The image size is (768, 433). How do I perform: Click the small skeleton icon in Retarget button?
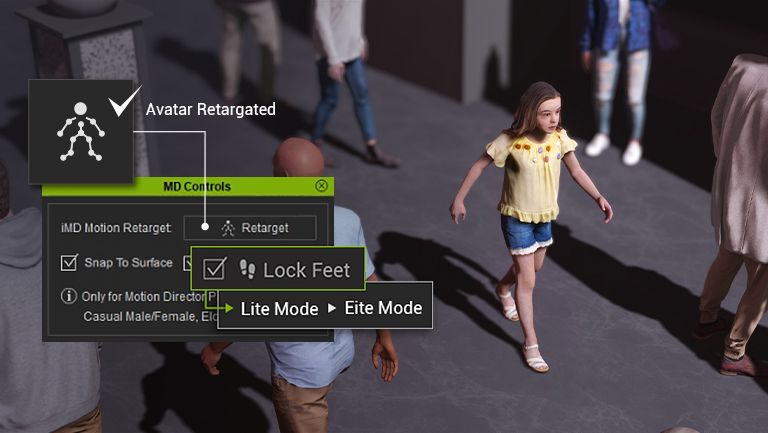[x=228, y=228]
